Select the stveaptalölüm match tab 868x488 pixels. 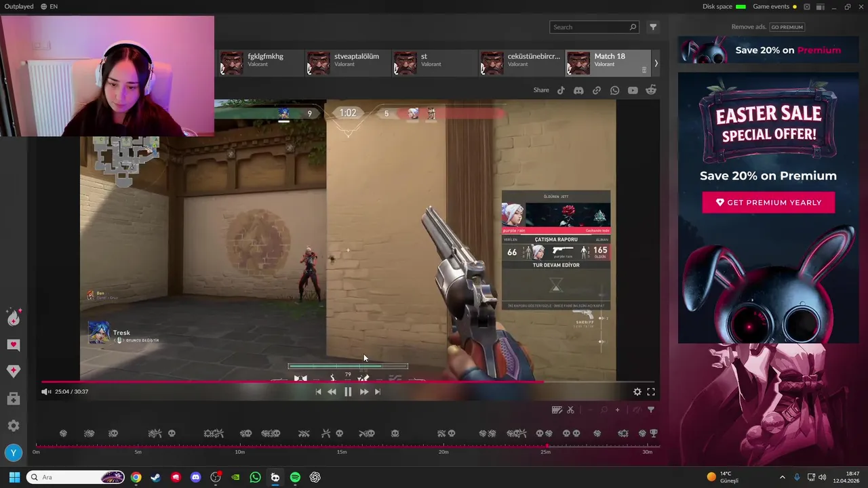(x=346, y=63)
